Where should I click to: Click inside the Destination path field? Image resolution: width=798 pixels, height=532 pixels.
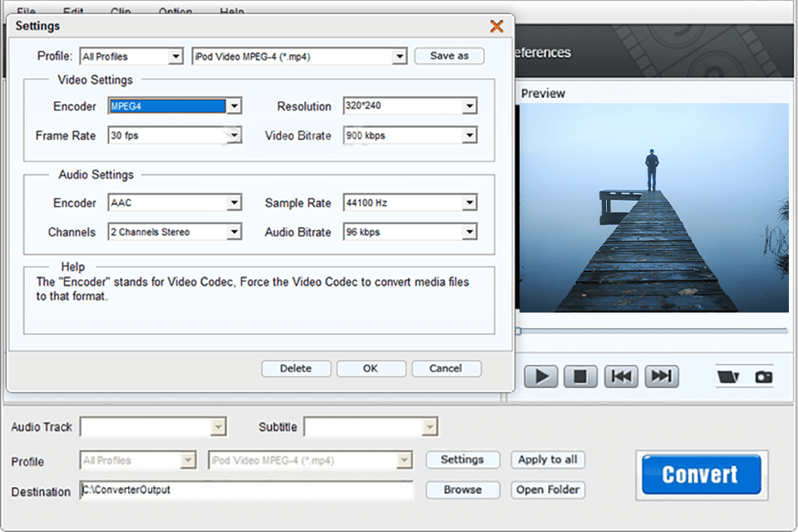(249, 490)
